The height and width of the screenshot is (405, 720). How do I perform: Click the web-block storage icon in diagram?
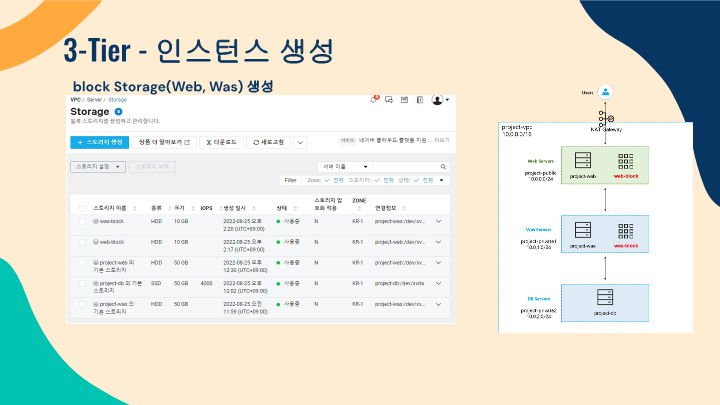pos(625,162)
